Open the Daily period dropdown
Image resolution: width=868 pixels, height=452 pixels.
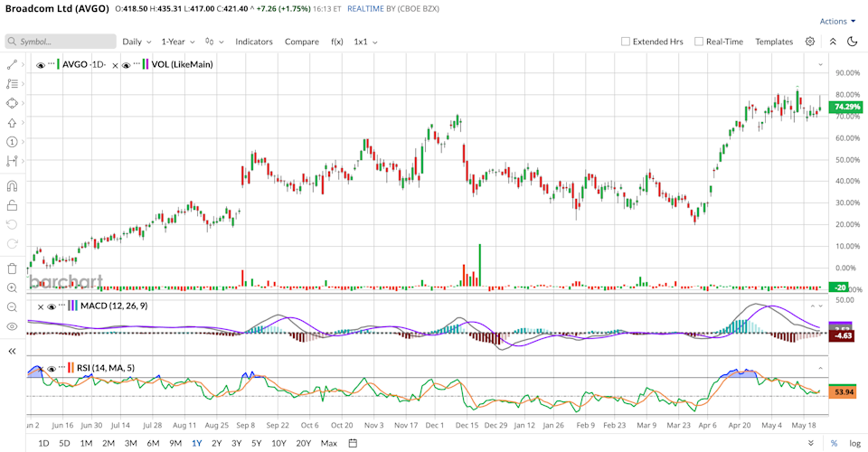(x=137, y=42)
